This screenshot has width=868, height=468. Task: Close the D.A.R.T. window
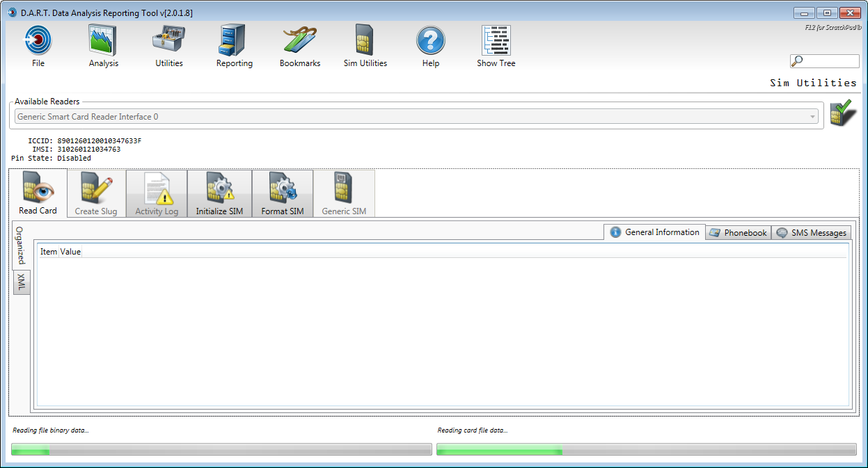850,13
